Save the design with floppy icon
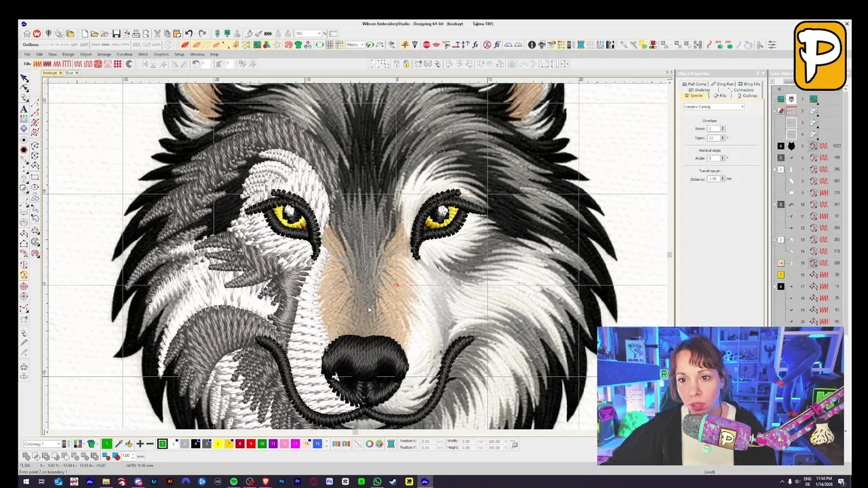This screenshot has height=488, width=868. tap(116, 34)
